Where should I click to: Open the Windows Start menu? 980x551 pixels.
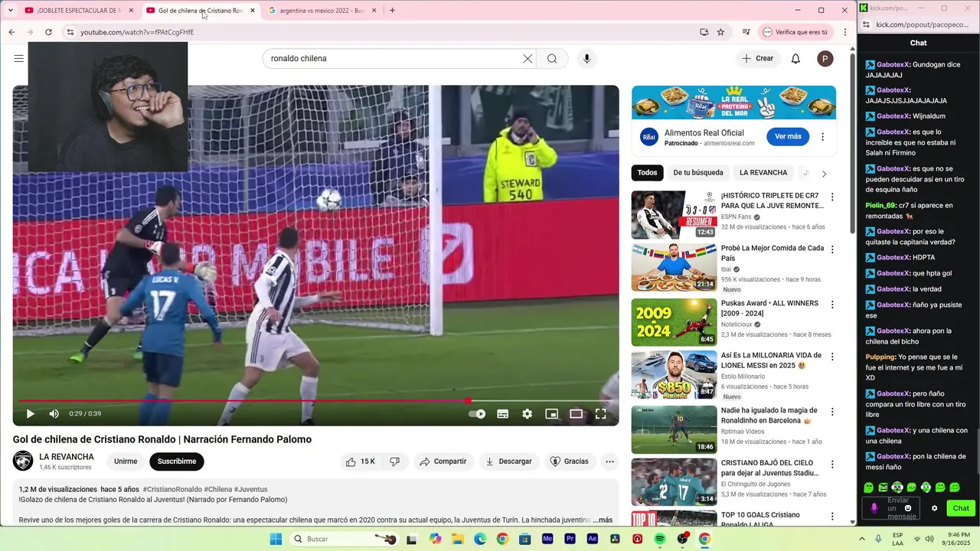(276, 539)
